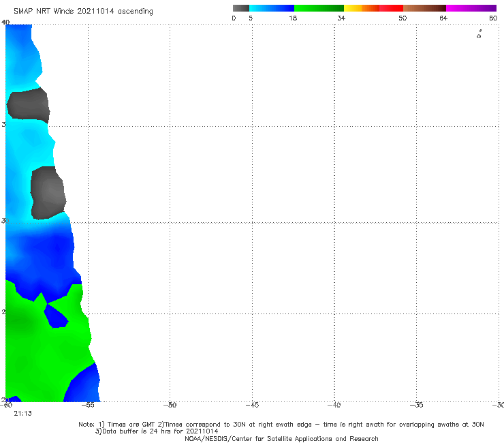Click the 'Note: 1) Times are GMT' line
Image resolution: width=504 pixels, height=443 pixels.
pyautogui.click(x=281, y=425)
